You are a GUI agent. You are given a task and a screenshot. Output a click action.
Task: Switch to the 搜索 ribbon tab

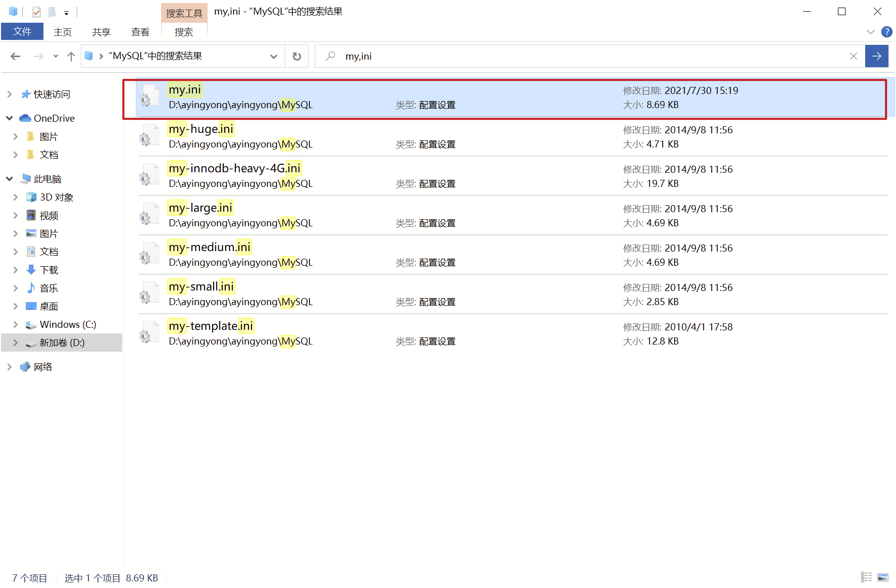(x=184, y=32)
